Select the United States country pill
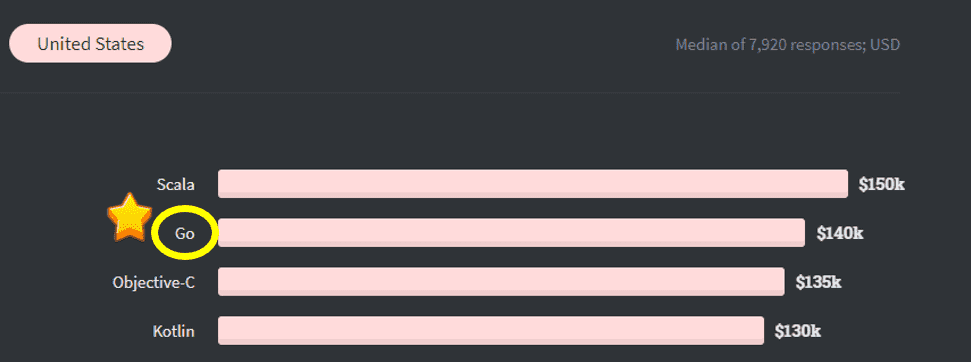 (x=90, y=44)
